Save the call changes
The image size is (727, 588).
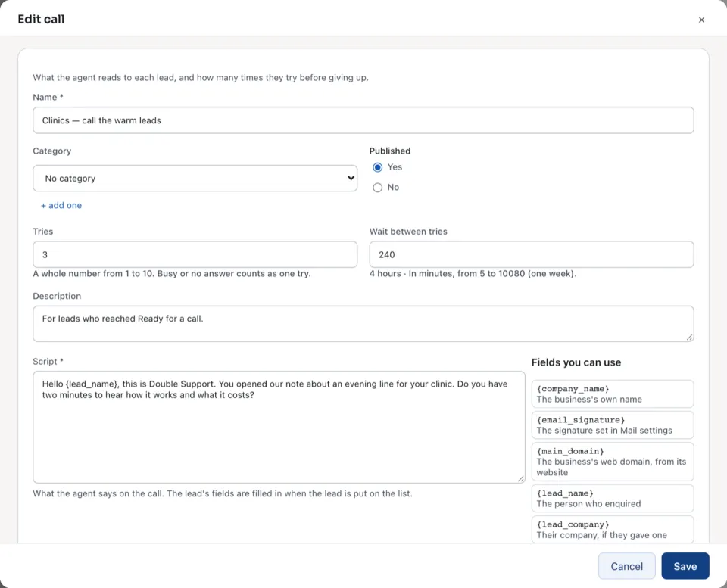click(x=685, y=566)
